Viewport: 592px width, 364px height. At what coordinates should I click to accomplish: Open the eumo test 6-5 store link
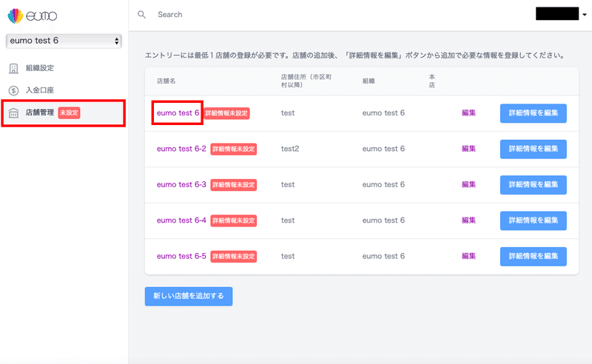click(181, 257)
